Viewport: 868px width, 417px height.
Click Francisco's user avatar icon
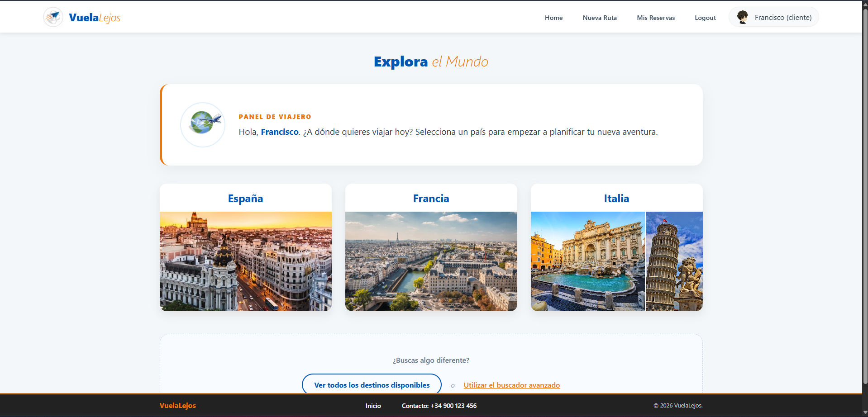point(742,17)
